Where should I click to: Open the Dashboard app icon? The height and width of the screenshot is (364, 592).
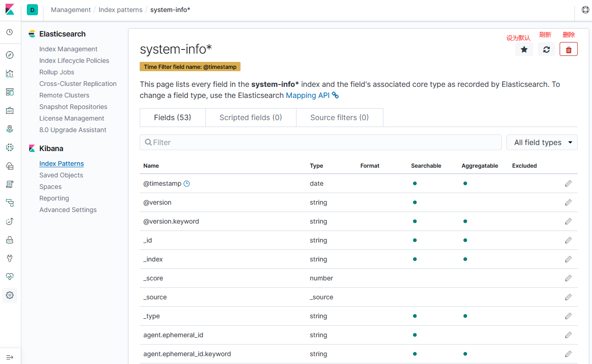coord(10,92)
